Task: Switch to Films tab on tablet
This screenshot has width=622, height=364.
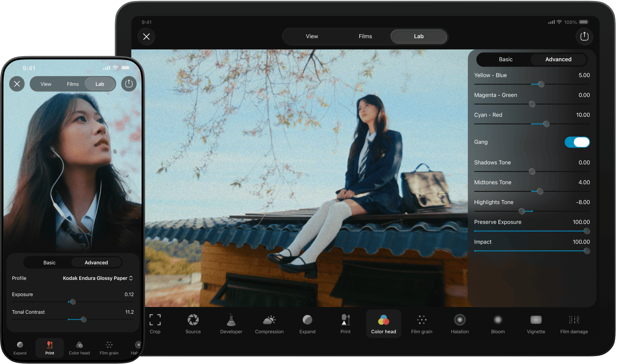Action: click(x=365, y=36)
